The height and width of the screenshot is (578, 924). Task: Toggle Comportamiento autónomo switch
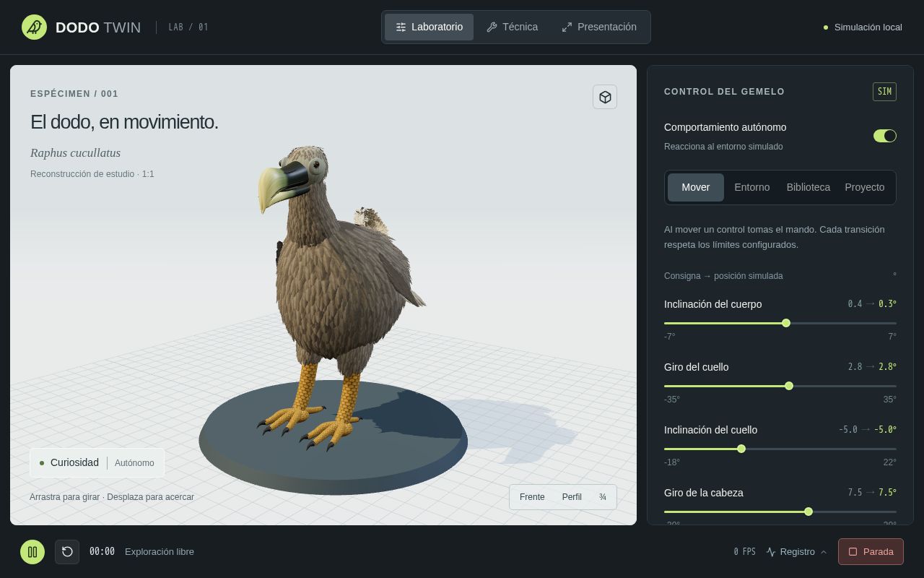(885, 136)
